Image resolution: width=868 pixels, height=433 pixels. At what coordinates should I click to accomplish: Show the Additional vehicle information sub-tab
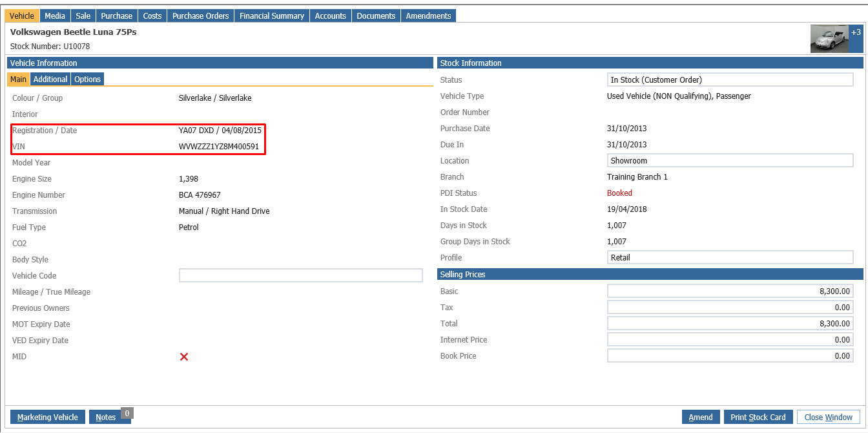coord(50,79)
